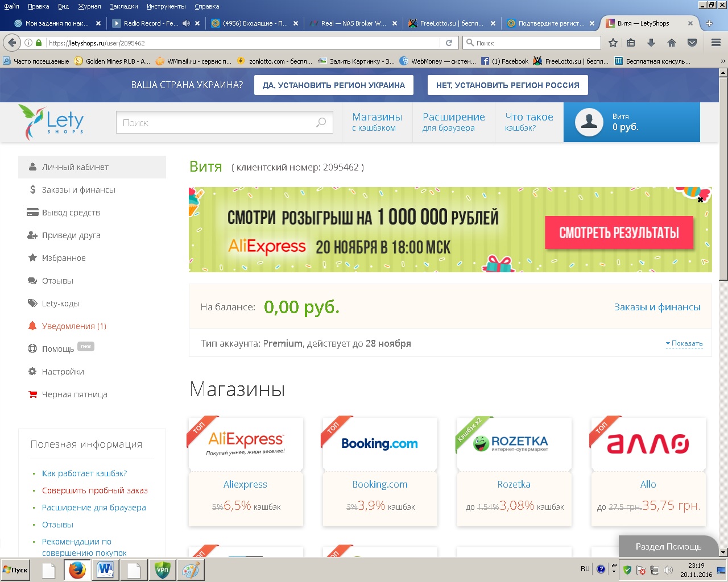The width and height of the screenshot is (728, 582).
Task: Show more bookmarks with the chevron
Action: tap(723, 61)
